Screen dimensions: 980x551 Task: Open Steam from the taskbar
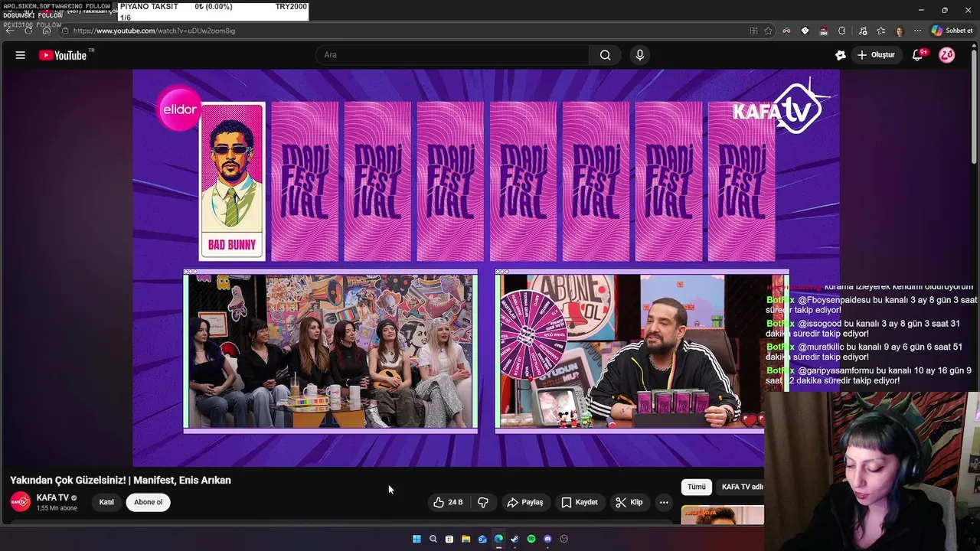tap(514, 539)
